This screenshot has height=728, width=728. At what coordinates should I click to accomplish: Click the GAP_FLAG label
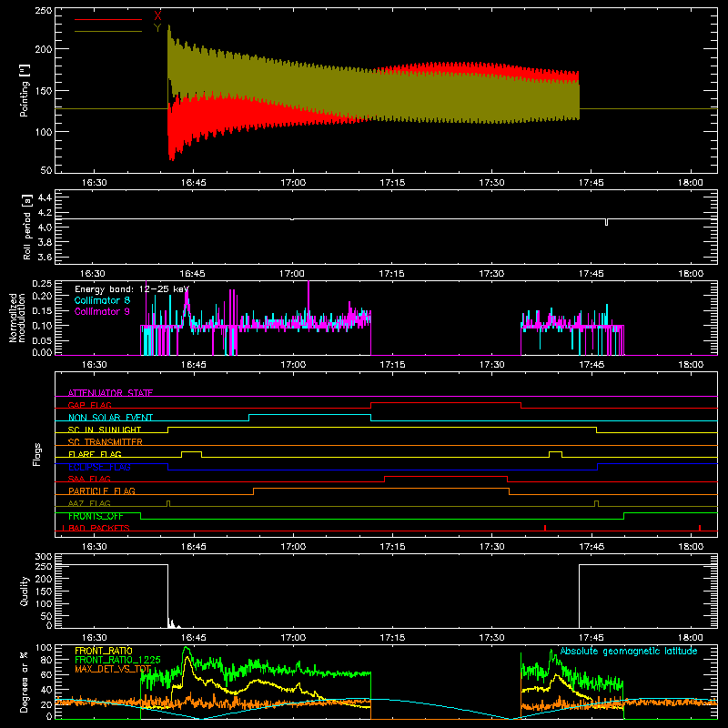pos(89,405)
